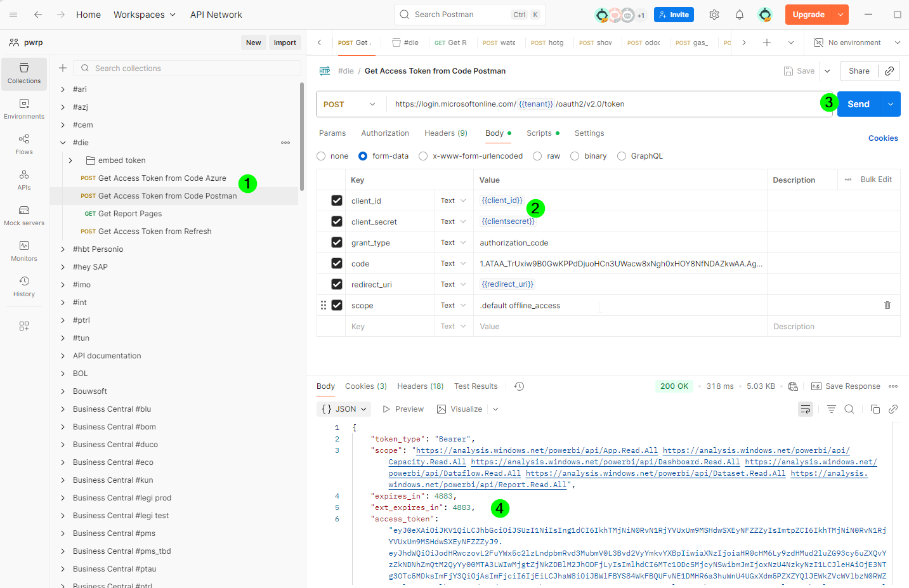
Task: Copy the request link icon next to Share
Action: 889,71
